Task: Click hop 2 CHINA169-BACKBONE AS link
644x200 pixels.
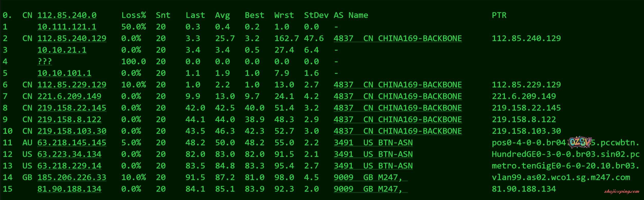Action: pos(397,39)
